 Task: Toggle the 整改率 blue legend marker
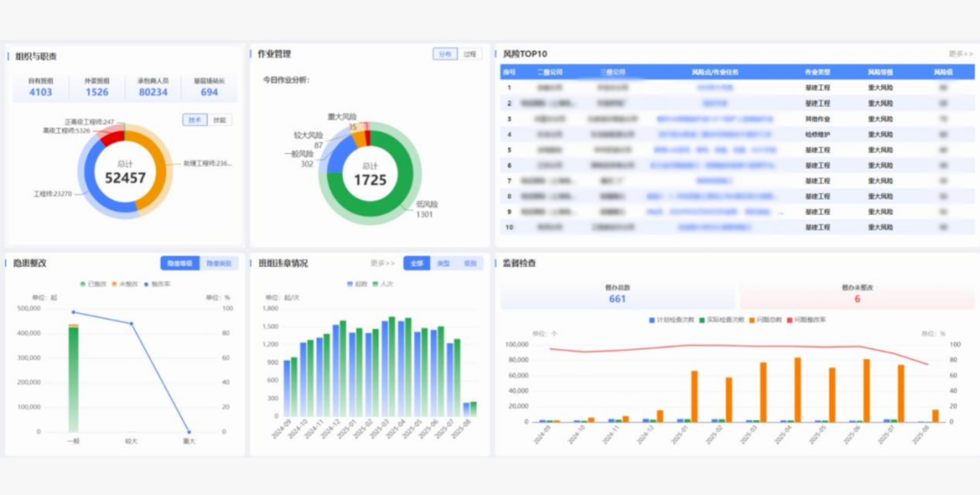(x=146, y=284)
